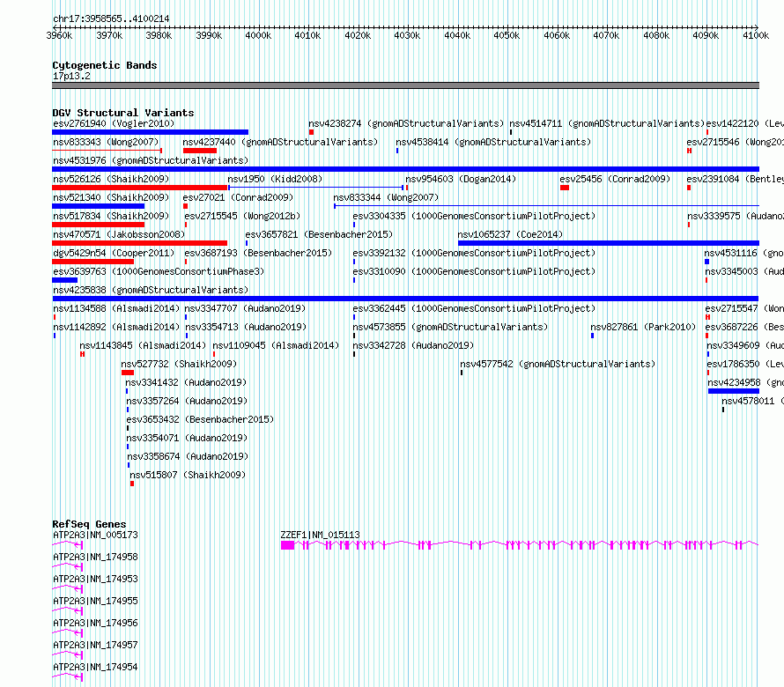784x687 pixels.
Task: Click nsv1950 (Kidd2008) variant label
Action: 275,179
